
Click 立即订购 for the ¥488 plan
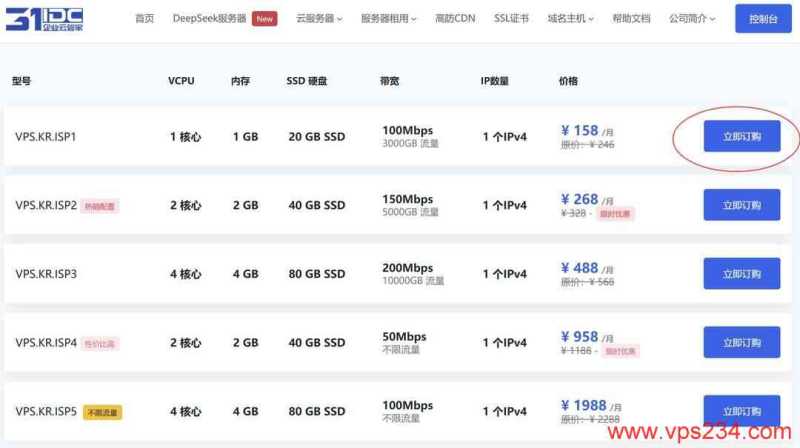click(x=741, y=273)
